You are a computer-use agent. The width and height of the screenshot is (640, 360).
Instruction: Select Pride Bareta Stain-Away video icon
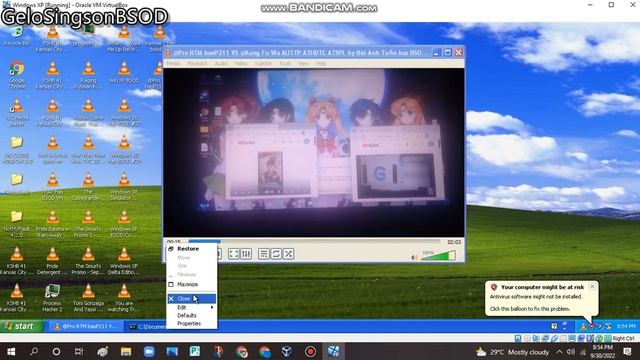52,224
